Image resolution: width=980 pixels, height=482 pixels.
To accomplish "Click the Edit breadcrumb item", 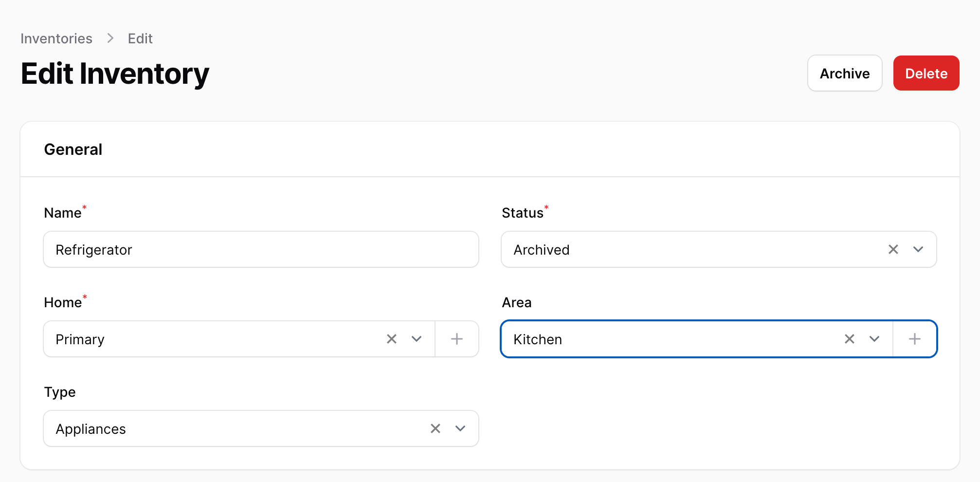I will tap(140, 38).
